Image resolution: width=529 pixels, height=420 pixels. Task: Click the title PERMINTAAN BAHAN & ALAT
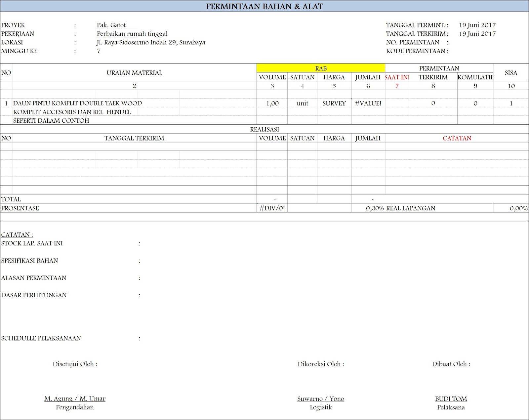264,6
